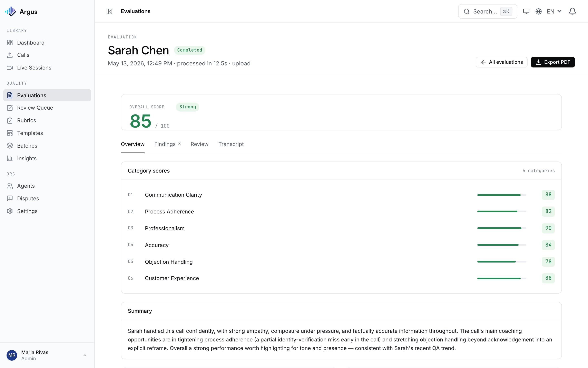The height and width of the screenshot is (368, 588).
Task: Open the Dashboard icon in the sidebar
Action: 10,43
